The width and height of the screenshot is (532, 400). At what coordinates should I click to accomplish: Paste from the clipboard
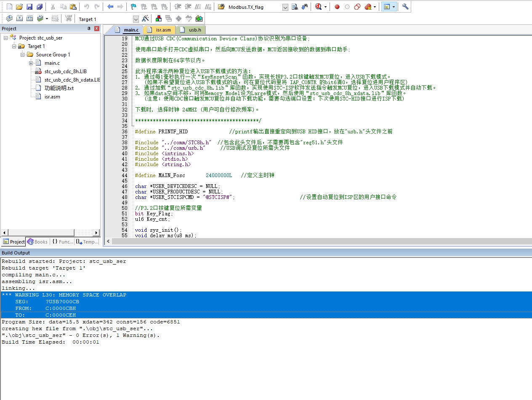click(x=73, y=7)
